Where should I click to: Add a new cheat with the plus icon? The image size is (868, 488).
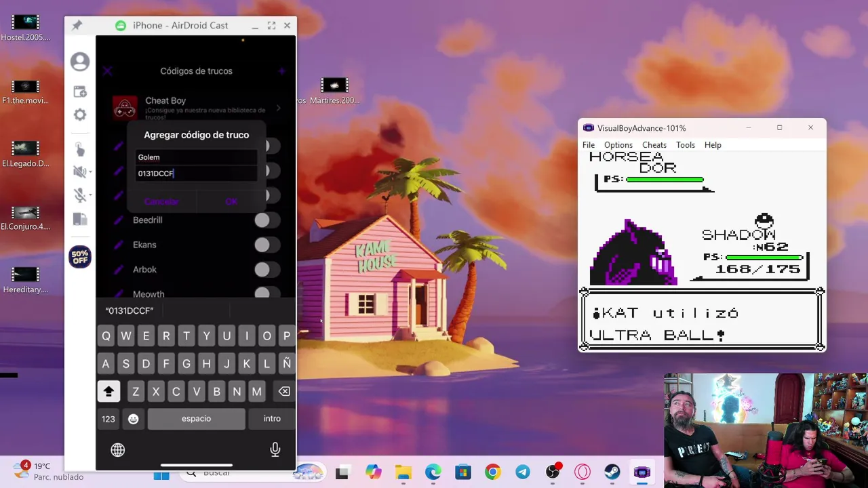point(282,70)
